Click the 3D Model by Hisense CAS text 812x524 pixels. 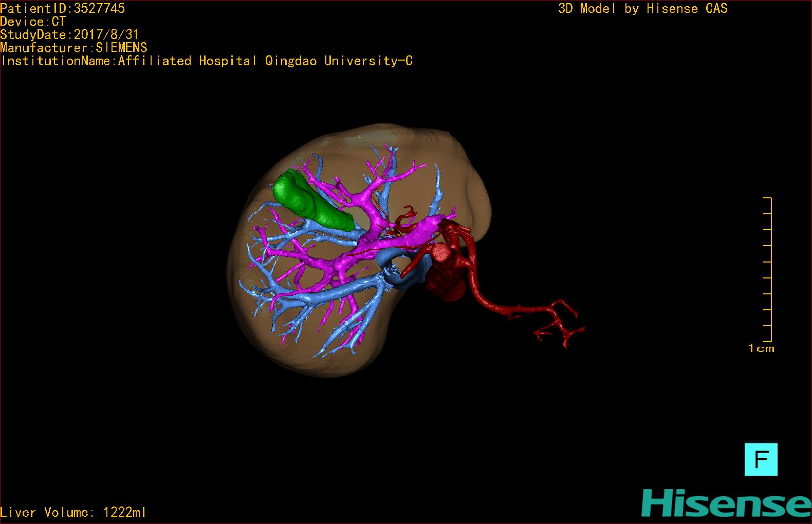[x=643, y=9]
